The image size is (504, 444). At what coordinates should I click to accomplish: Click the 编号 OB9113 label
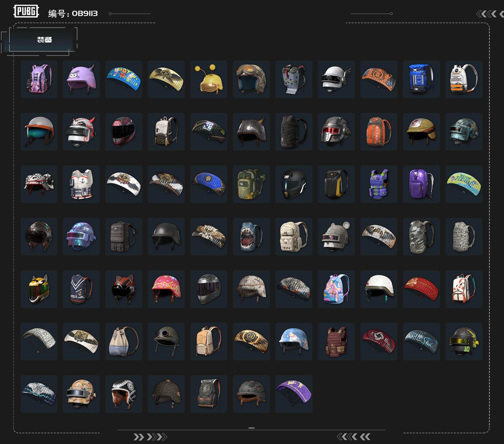tap(73, 13)
